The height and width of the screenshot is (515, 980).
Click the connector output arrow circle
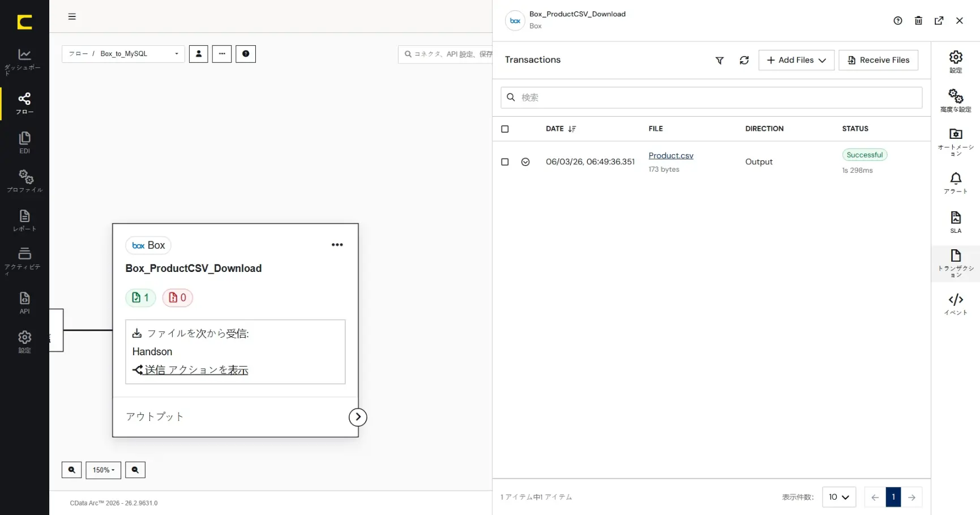(358, 417)
